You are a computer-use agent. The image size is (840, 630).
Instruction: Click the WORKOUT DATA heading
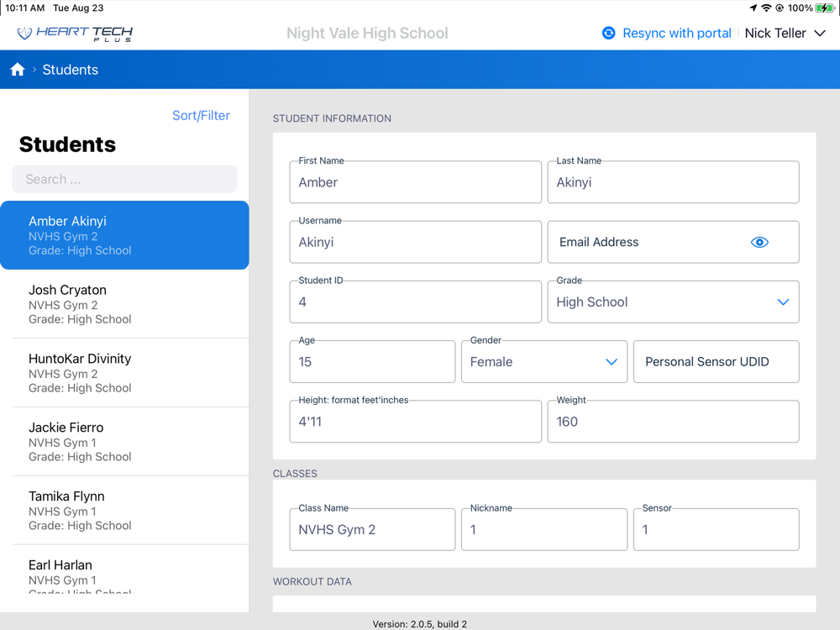312,582
